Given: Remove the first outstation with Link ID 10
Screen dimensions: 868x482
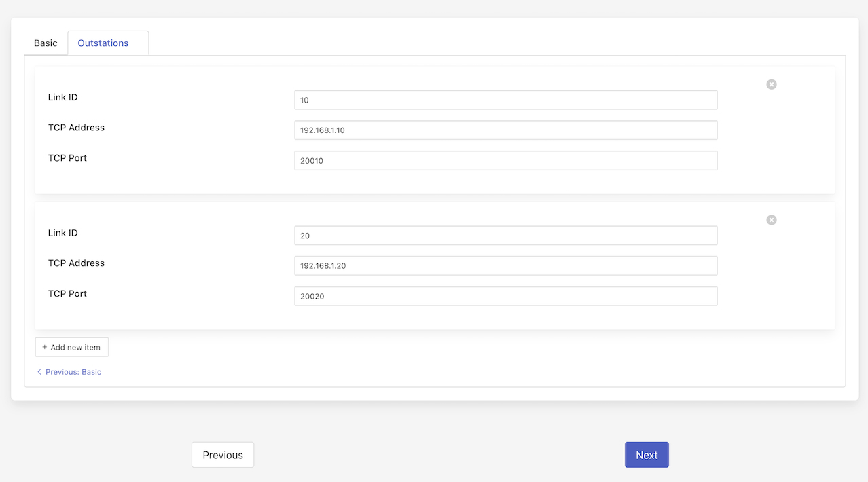Looking at the screenshot, I should tap(771, 84).
